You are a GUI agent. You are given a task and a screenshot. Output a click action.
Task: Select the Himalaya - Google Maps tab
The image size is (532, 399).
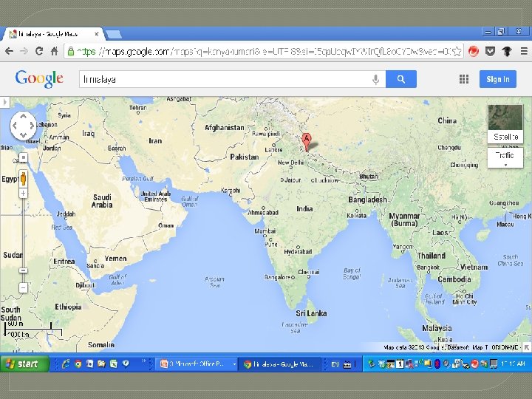point(51,34)
